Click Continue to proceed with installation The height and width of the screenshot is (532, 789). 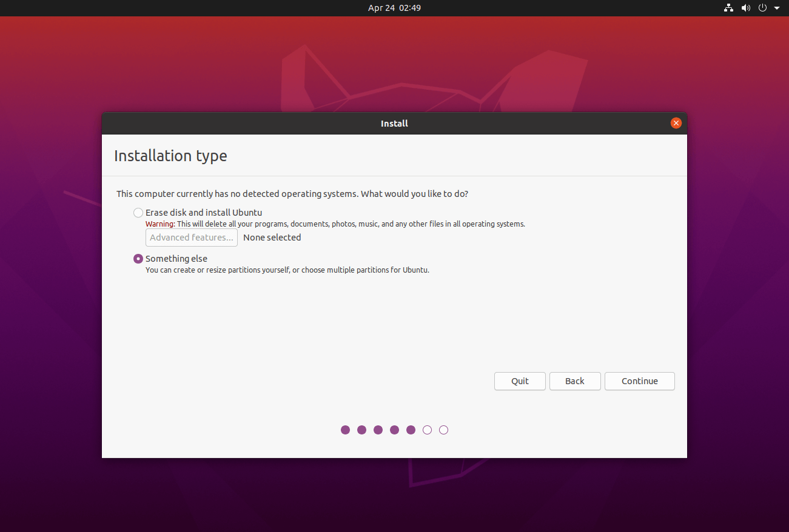tap(639, 381)
